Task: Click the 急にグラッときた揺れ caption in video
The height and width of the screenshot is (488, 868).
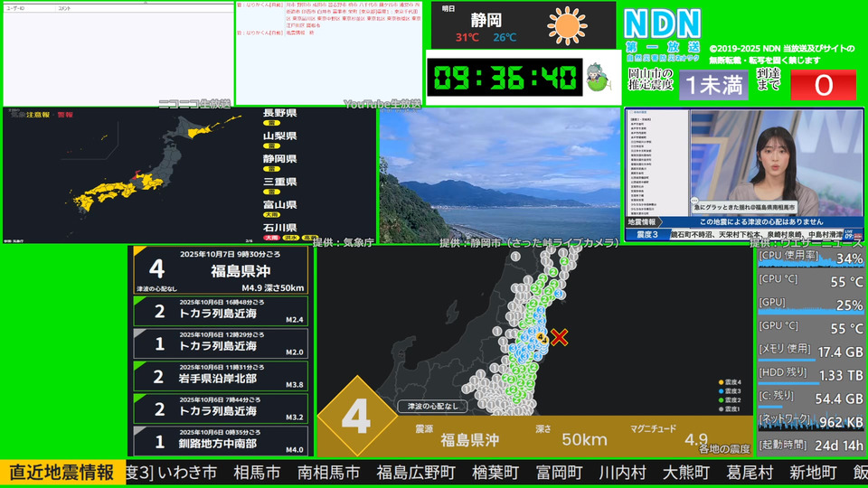Action: coord(745,208)
